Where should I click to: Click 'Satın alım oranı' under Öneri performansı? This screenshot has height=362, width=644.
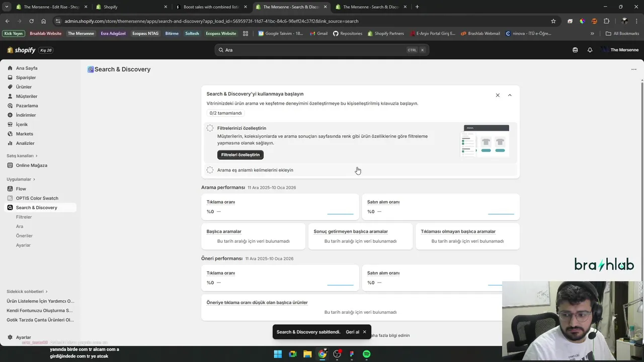[383, 273]
